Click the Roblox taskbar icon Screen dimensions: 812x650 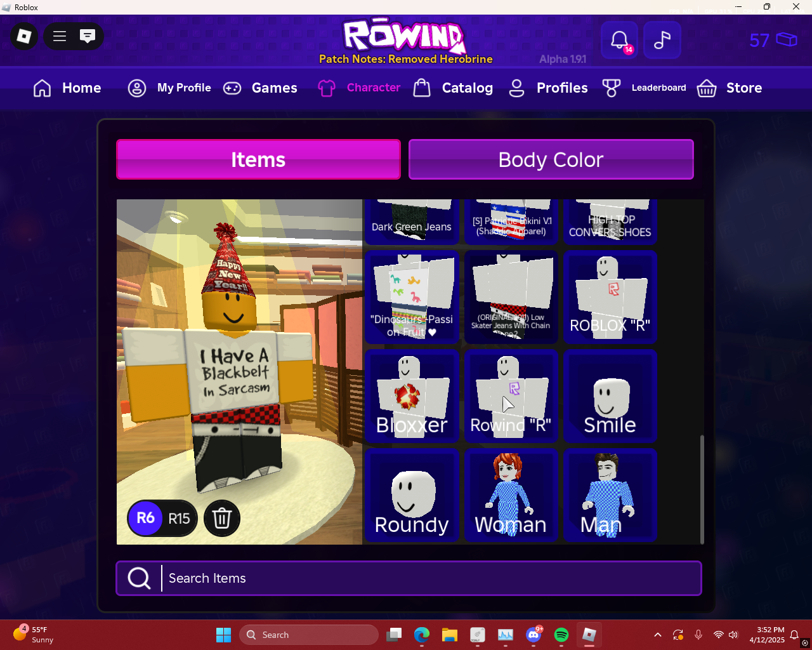tap(589, 635)
